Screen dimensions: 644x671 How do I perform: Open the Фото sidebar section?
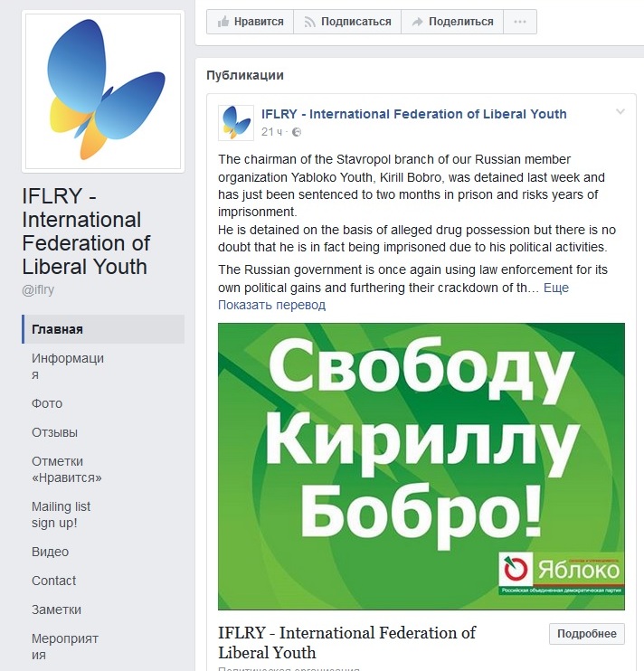coord(47,403)
